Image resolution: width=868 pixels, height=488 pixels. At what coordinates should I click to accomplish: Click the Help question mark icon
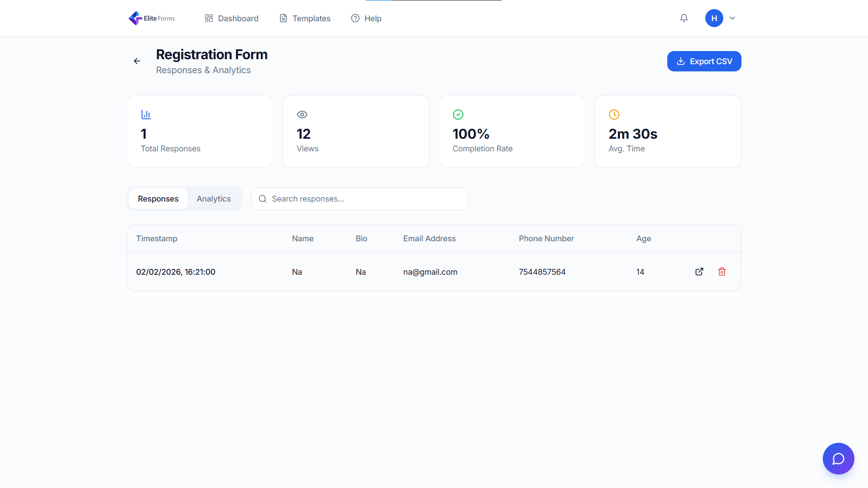(x=355, y=19)
